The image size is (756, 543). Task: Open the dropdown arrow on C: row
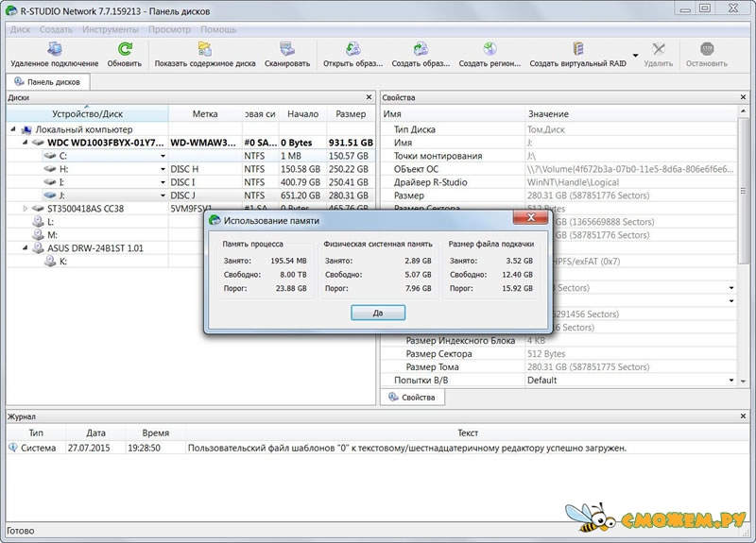pos(163,156)
